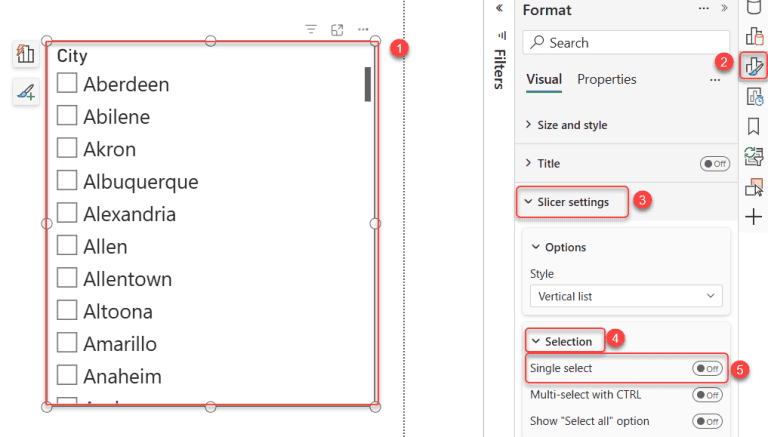
Task: Check the Amarillo checkbox
Action: point(67,342)
